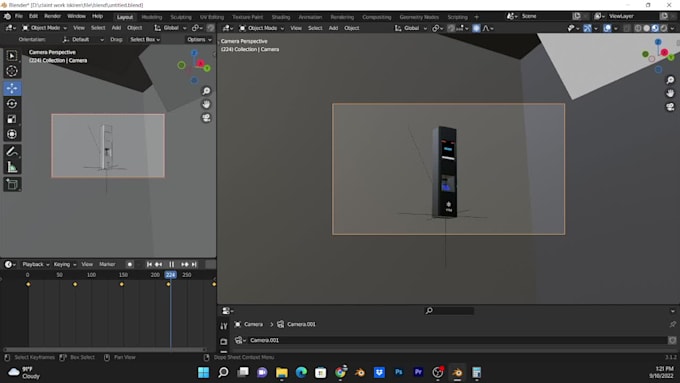Switch to the Shading workspace tab

(281, 17)
